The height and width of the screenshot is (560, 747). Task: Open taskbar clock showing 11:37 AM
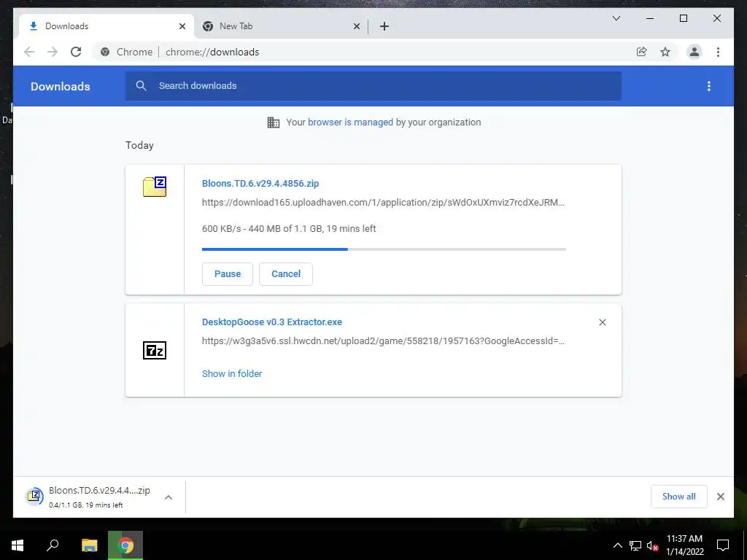click(x=684, y=545)
